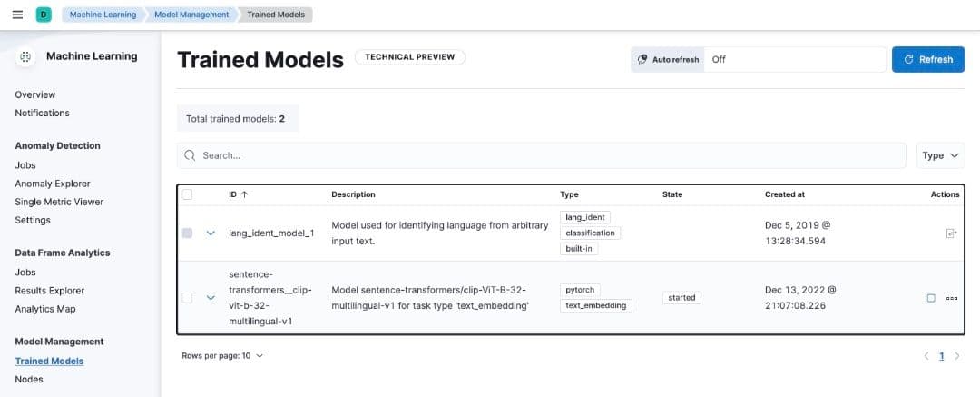Image resolution: width=980 pixels, height=397 pixels.
Task: Stop deployment of the clip-ViT model
Action: click(x=931, y=298)
